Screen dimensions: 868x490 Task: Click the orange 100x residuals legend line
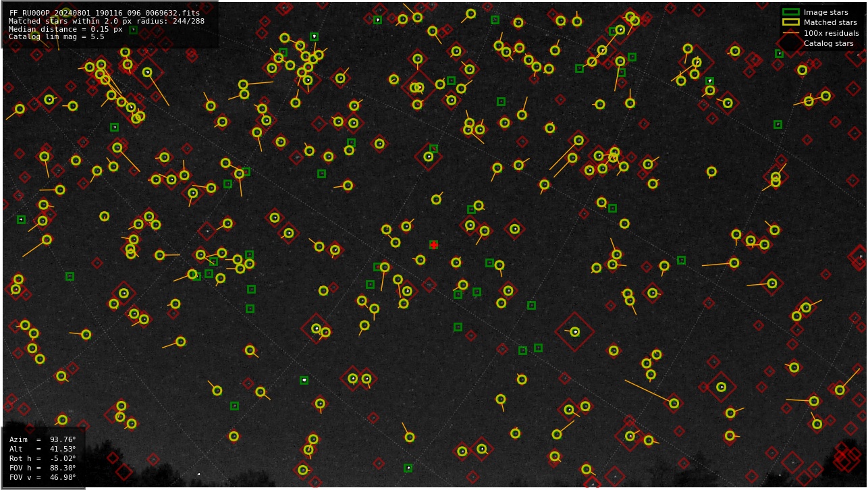click(x=790, y=32)
